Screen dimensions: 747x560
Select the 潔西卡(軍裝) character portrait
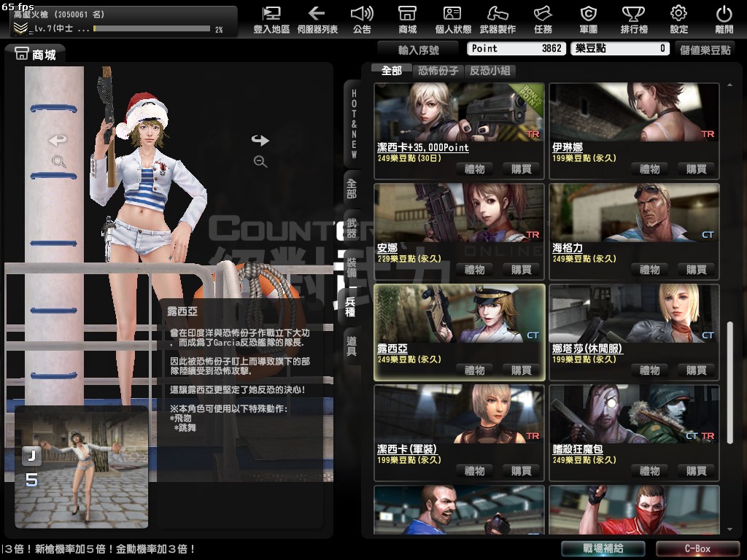(460, 414)
